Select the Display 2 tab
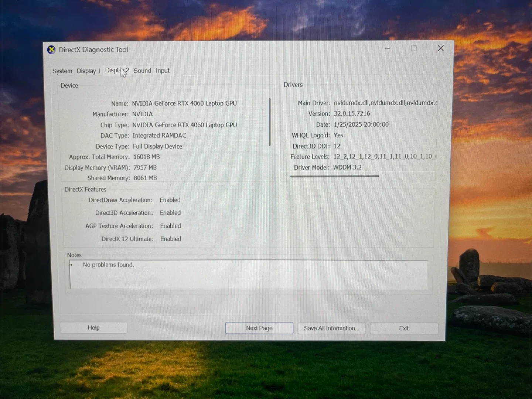Screen dimensions: 532x399 click(117, 70)
